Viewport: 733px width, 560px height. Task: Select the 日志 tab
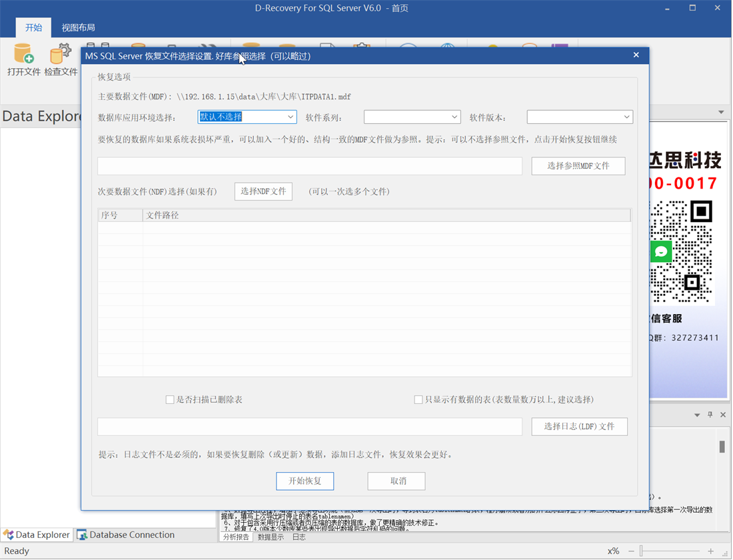tap(299, 537)
